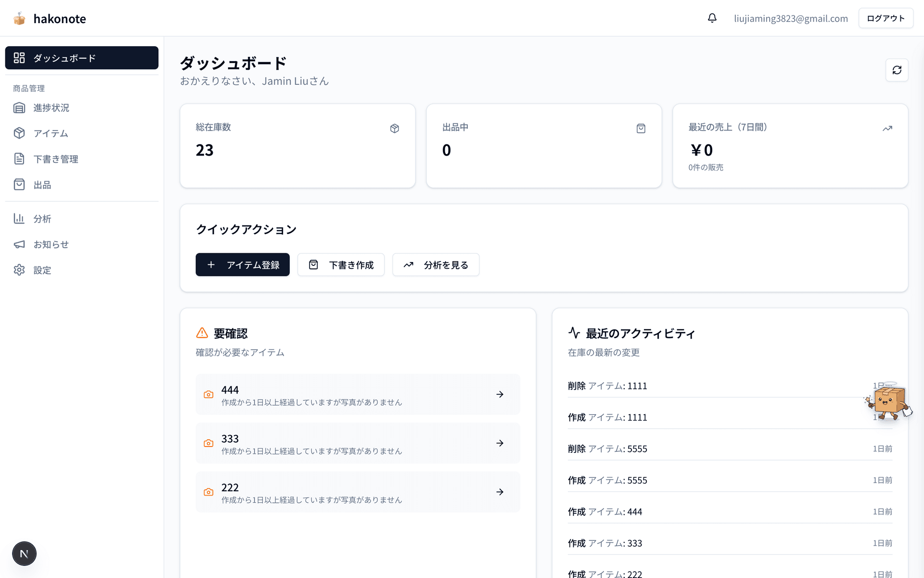Image resolution: width=924 pixels, height=578 pixels.
Task: Open the notifications bell icon
Action: pos(712,18)
